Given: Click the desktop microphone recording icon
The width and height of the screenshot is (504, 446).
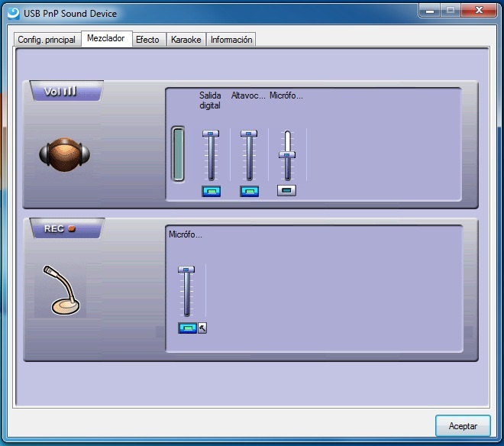Looking at the screenshot, I should (61, 290).
